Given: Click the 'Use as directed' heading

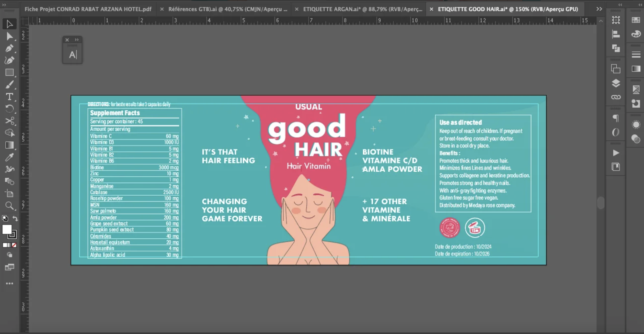Looking at the screenshot, I should pyautogui.click(x=461, y=122).
